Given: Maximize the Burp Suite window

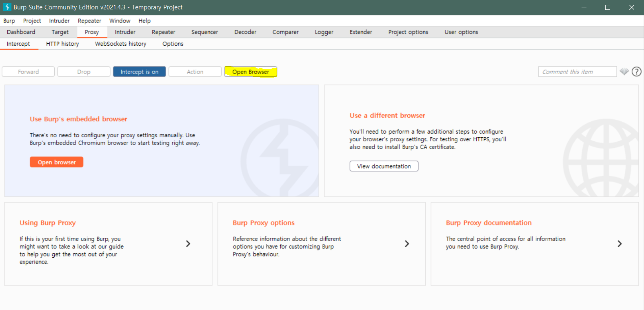Looking at the screenshot, I should [x=608, y=7].
